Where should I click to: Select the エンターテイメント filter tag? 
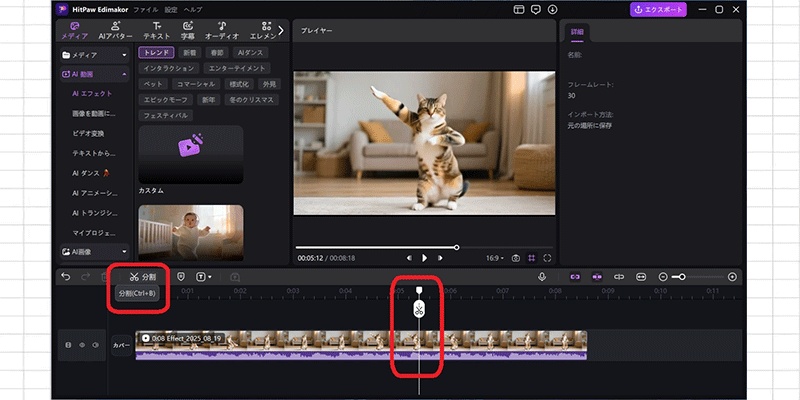(237, 68)
